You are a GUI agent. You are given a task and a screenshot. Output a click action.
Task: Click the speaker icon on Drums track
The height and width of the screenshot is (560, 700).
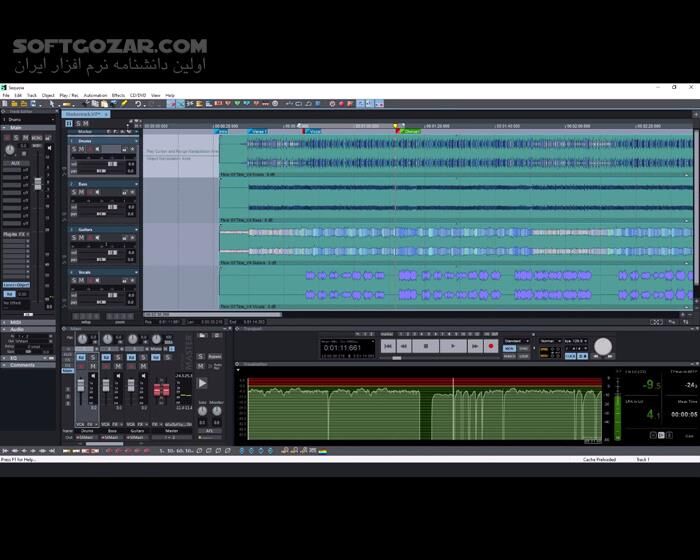click(x=98, y=149)
